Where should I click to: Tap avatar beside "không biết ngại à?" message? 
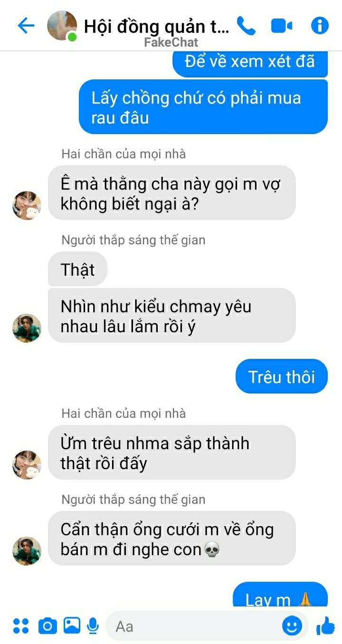coord(27,206)
